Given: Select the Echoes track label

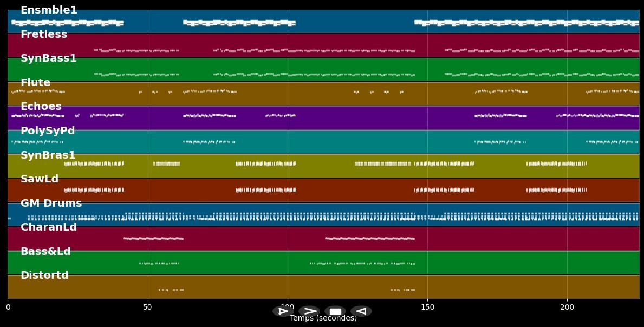Looking at the screenshot, I should click(41, 107).
